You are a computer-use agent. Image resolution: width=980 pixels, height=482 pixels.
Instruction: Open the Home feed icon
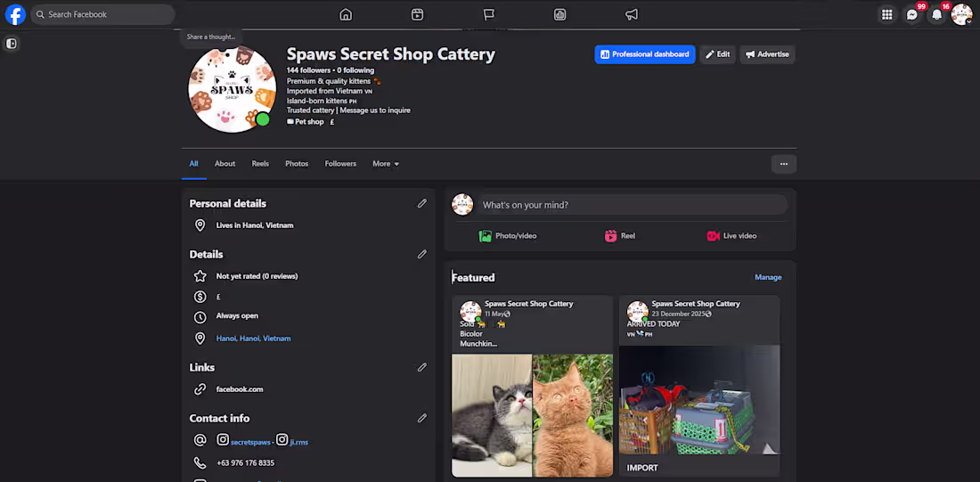[x=346, y=14]
